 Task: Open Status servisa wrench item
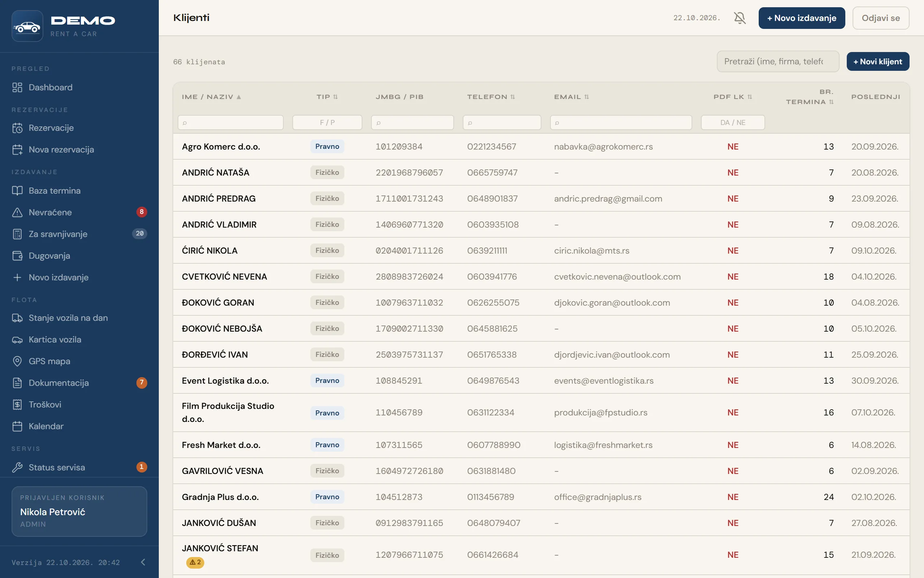tap(79, 467)
